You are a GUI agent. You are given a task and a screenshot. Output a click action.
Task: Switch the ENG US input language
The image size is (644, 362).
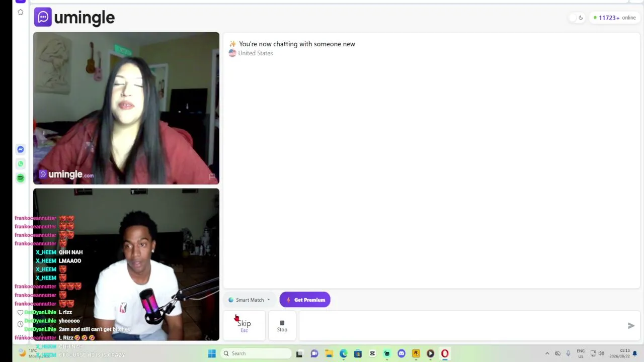point(581,353)
